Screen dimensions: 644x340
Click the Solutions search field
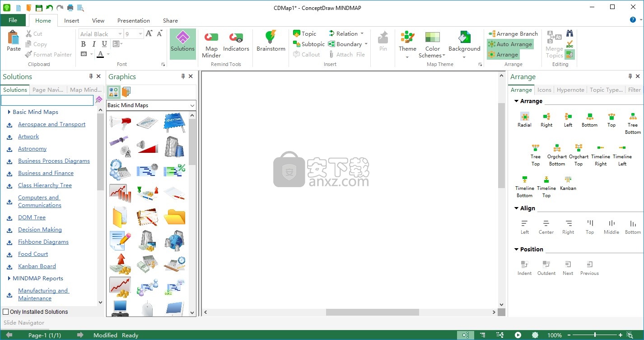47,100
